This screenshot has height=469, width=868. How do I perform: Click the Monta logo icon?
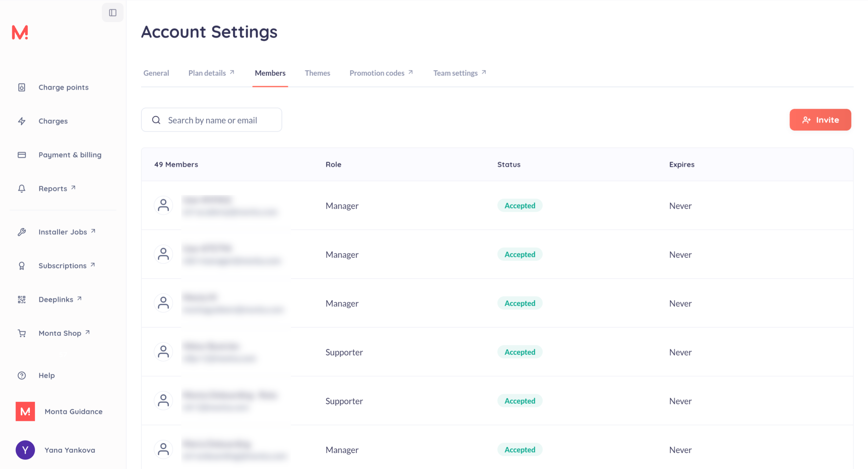tap(20, 33)
